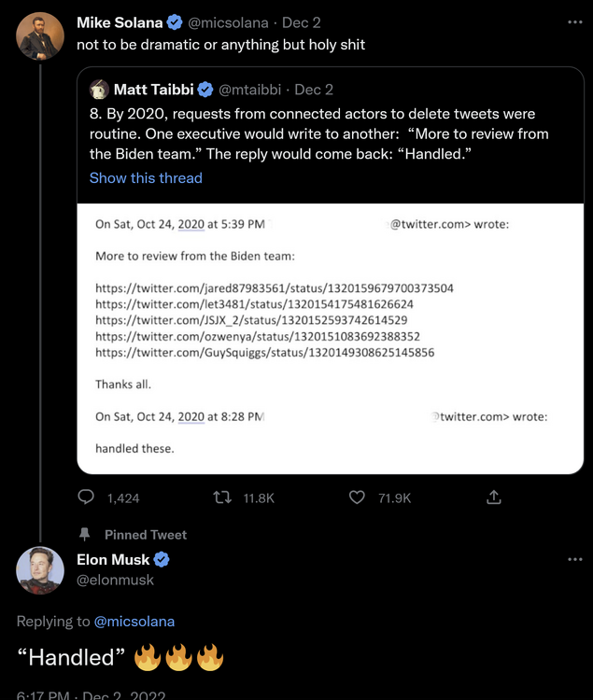Screen dimensions: 593x700
Task: Like the tweet with 71.9K likes
Action: coord(357,498)
